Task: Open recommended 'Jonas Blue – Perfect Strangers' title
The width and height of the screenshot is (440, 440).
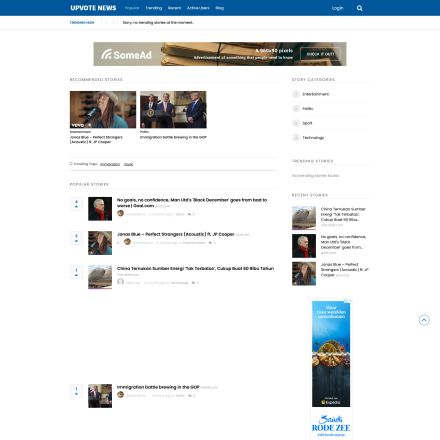Action: tap(96, 139)
